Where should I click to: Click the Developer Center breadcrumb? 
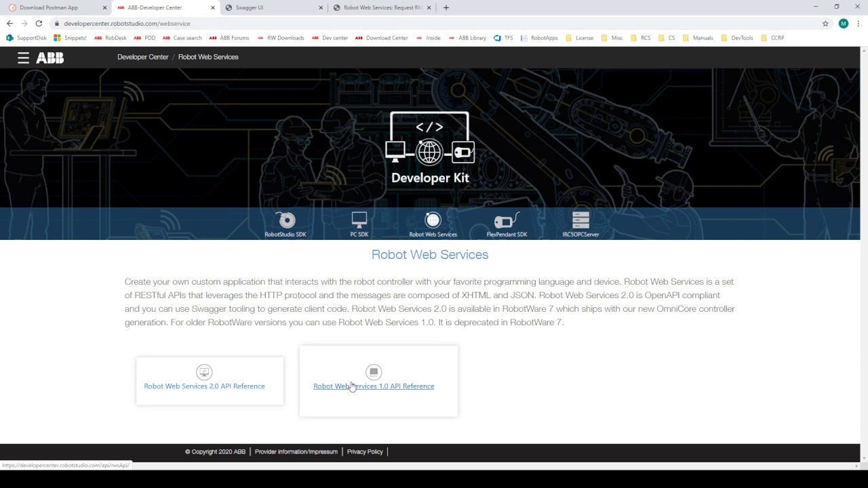tap(142, 57)
